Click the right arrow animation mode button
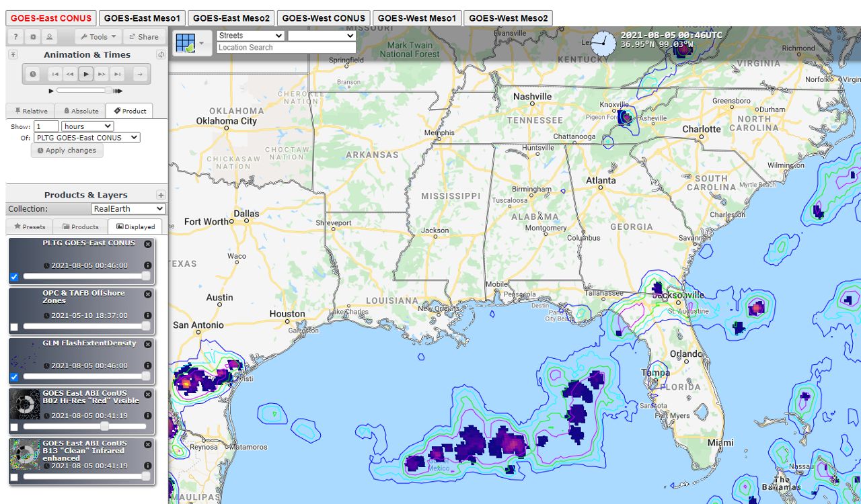 [x=139, y=74]
